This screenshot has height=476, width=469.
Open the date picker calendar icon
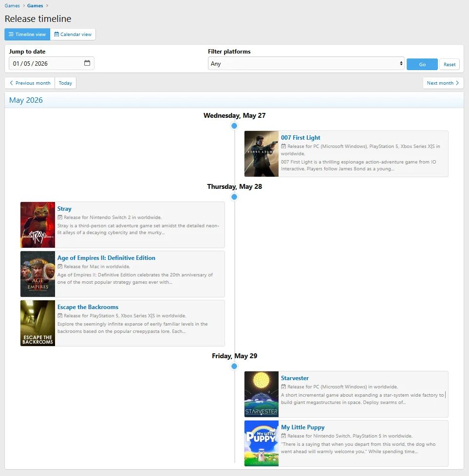click(x=87, y=63)
